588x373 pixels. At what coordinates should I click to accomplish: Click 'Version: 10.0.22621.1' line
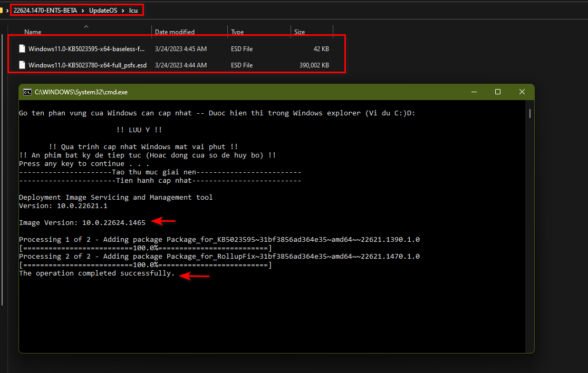coord(63,205)
